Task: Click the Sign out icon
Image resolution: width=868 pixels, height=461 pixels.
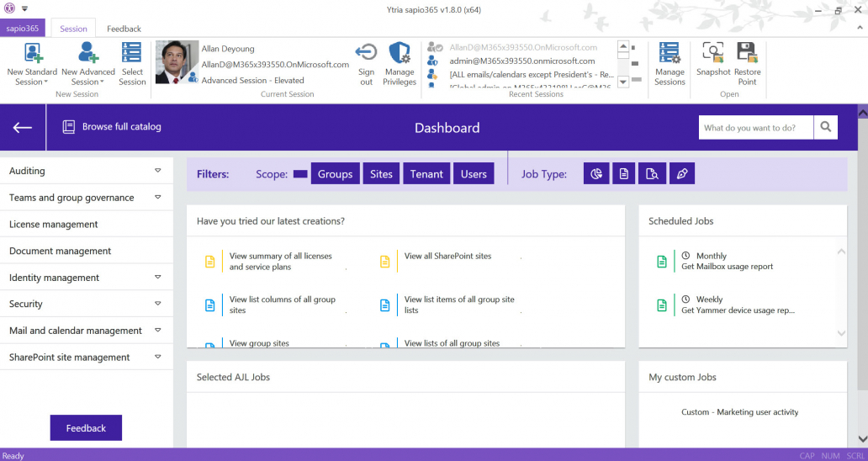Action: pos(366,53)
